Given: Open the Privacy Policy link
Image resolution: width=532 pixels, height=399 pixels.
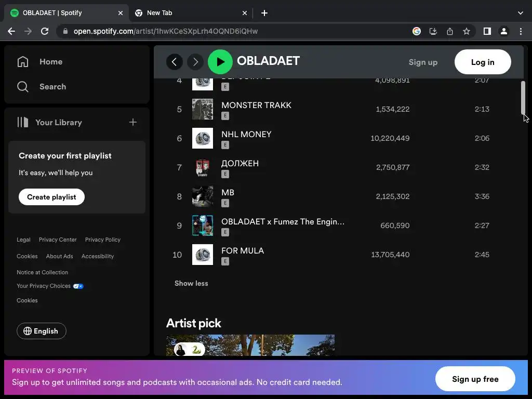Looking at the screenshot, I should [103, 240].
